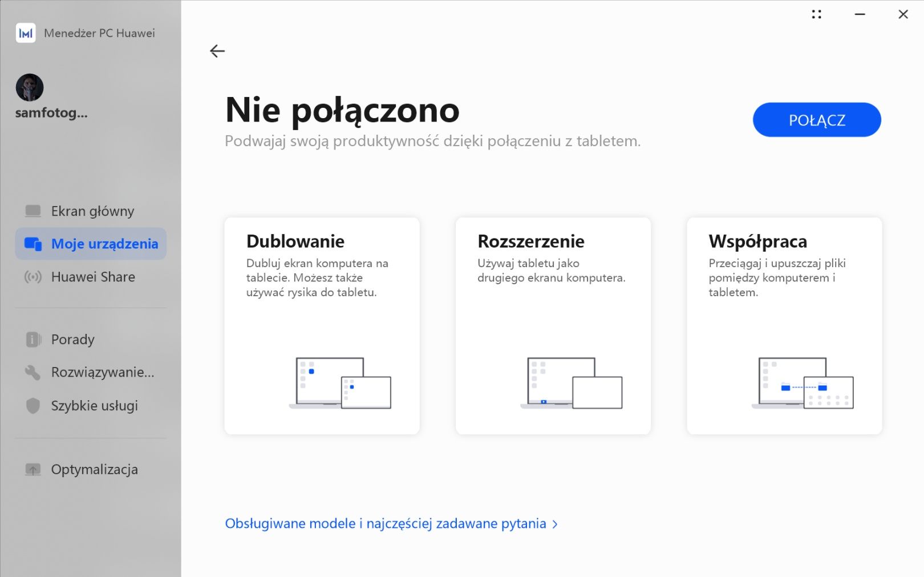Click the Porady info icon
924x577 pixels.
tap(33, 340)
